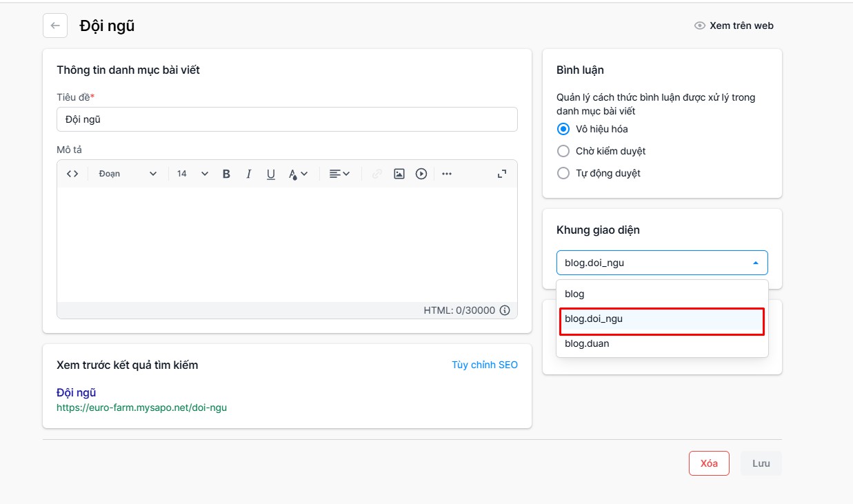Image resolution: width=853 pixels, height=504 pixels.
Task: Apply underline formatting in description editor
Action: pyautogui.click(x=271, y=174)
